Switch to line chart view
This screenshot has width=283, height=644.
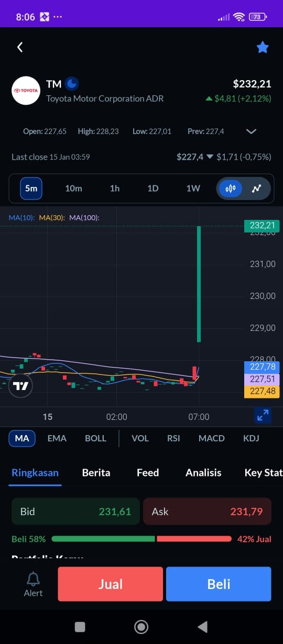(256, 188)
